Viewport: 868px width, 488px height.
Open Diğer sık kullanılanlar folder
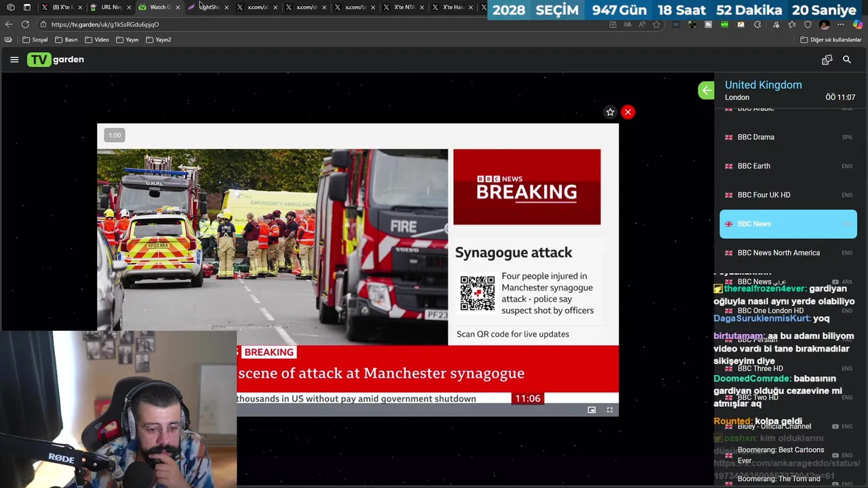point(831,40)
